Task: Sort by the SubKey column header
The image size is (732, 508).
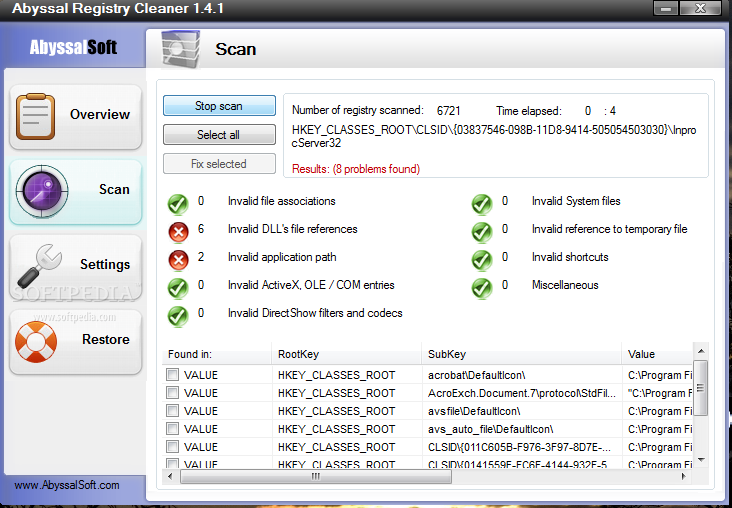Action: 521,354
